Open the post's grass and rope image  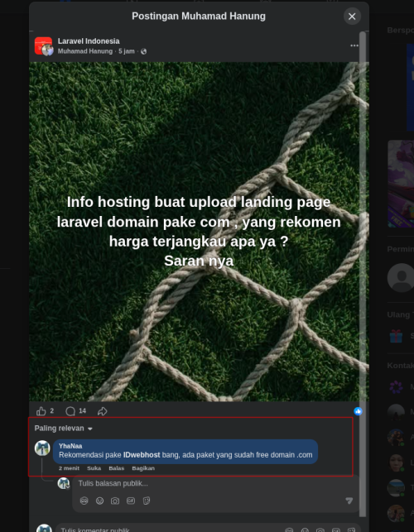coord(199,232)
